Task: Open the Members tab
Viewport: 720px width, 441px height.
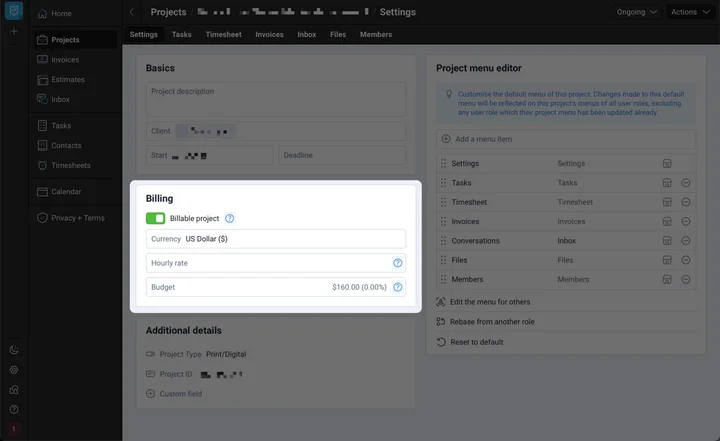Action: pyautogui.click(x=375, y=34)
